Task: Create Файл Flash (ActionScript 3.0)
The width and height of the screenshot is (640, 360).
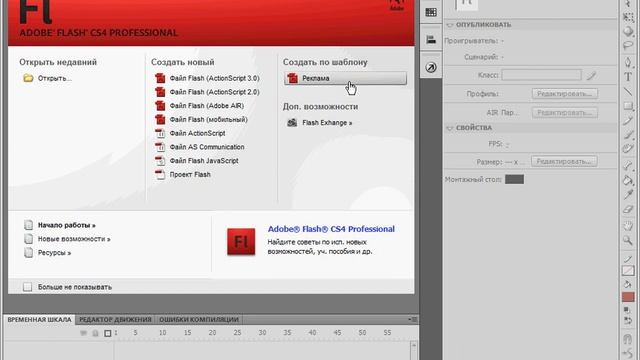Action: coord(207,78)
